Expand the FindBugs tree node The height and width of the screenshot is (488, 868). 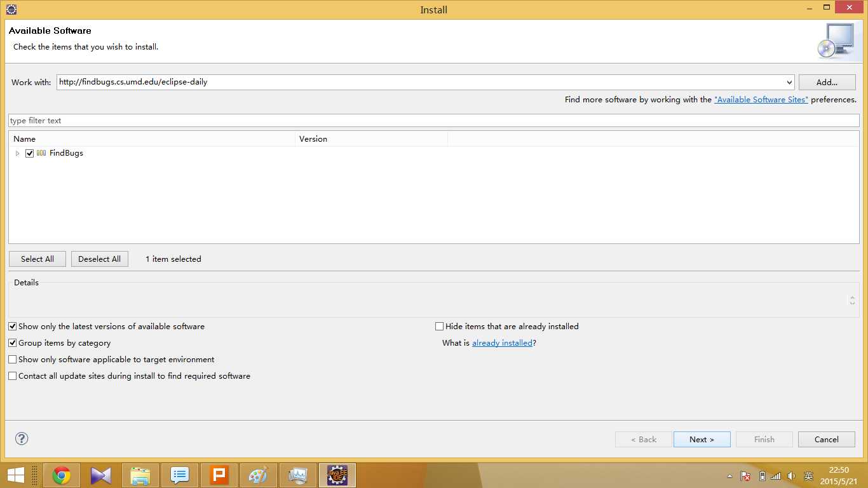coord(18,153)
